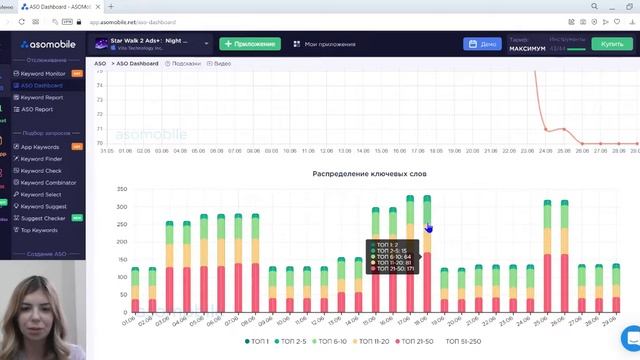Open the Keyword Combinator tool

48,182
